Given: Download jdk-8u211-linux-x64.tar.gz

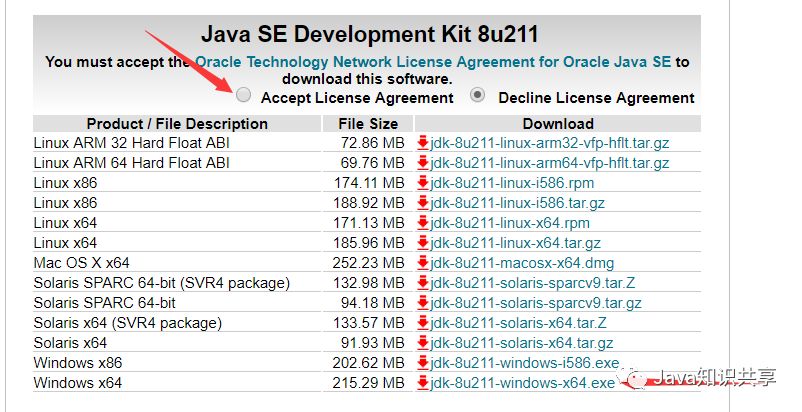Looking at the screenshot, I should (x=516, y=242).
